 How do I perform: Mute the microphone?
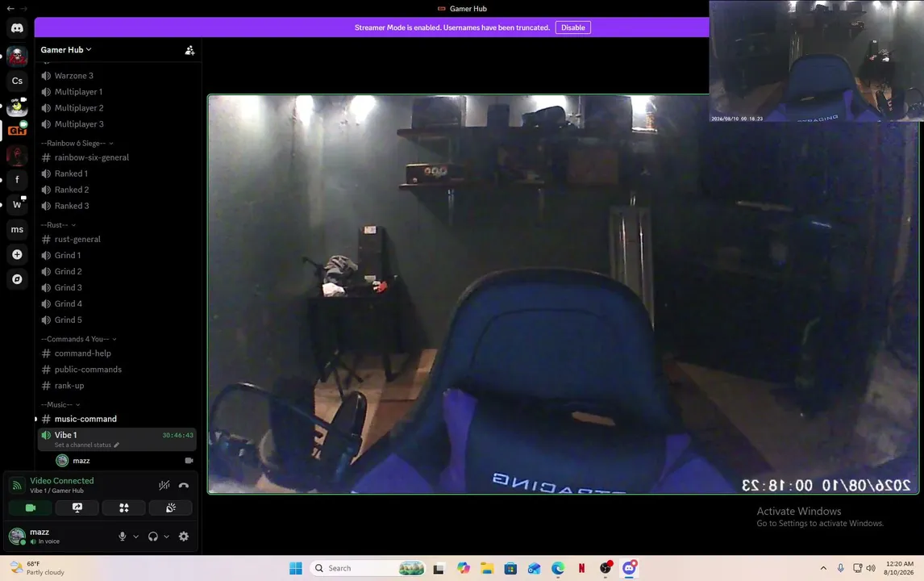pyautogui.click(x=122, y=536)
